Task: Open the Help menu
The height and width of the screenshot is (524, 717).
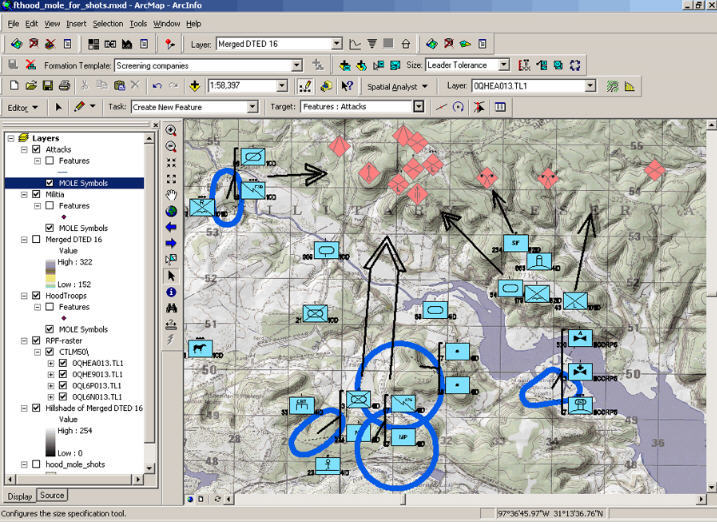Action: (193, 24)
